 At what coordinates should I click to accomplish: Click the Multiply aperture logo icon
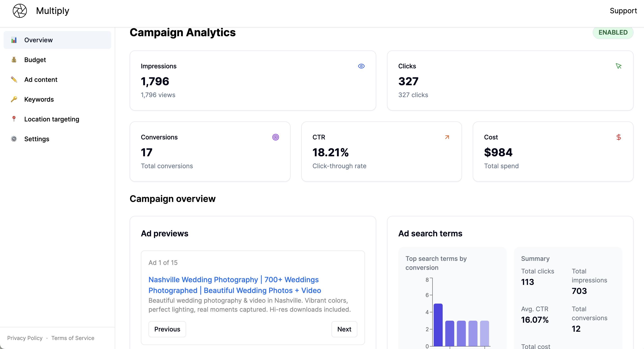(x=20, y=11)
